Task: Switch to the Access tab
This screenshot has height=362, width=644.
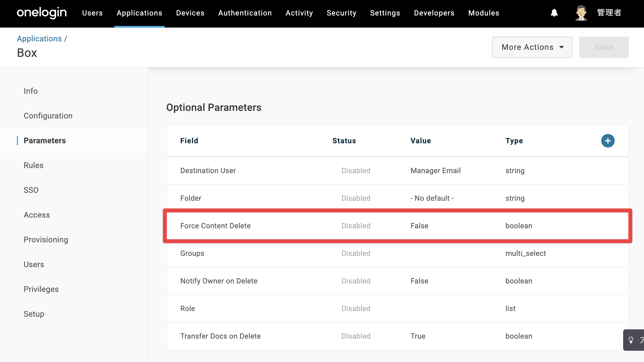Action: coord(37,215)
